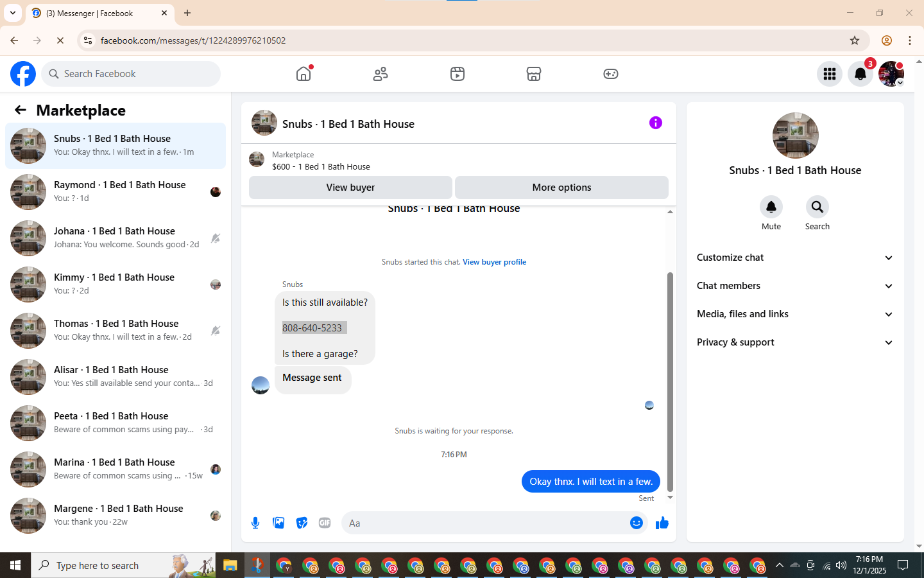
Task: Open the Chrome profile icon
Action: point(887,40)
